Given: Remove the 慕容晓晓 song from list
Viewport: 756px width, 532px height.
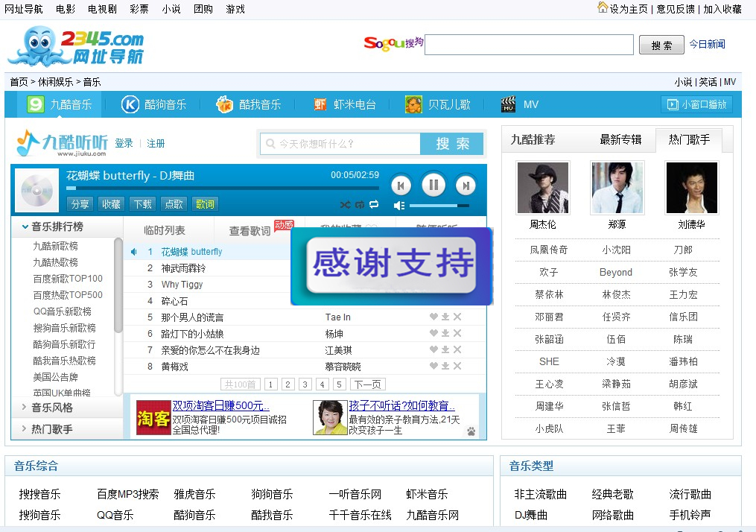Looking at the screenshot, I should 457,366.
